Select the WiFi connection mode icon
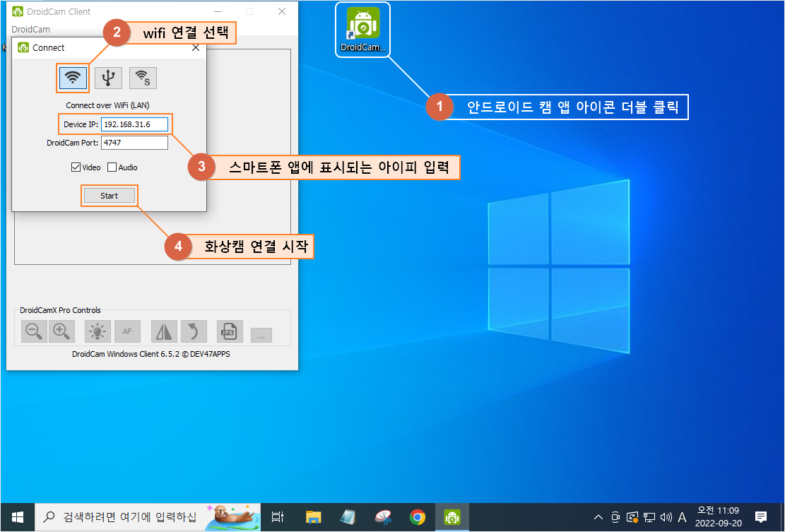Viewport: 785px width, 532px height. (73, 78)
